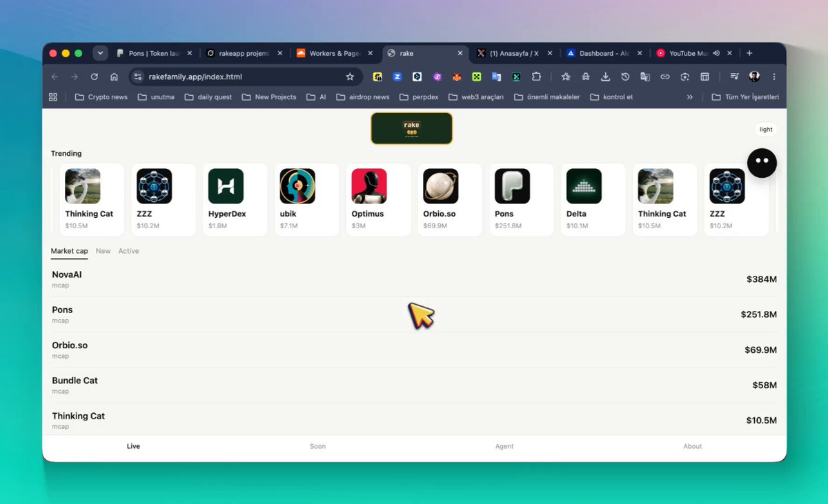Click the rake logo banner
828x504 pixels.
pos(411,128)
